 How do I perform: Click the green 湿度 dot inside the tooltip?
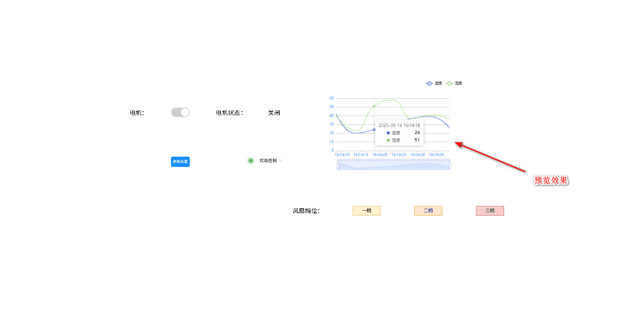click(388, 140)
